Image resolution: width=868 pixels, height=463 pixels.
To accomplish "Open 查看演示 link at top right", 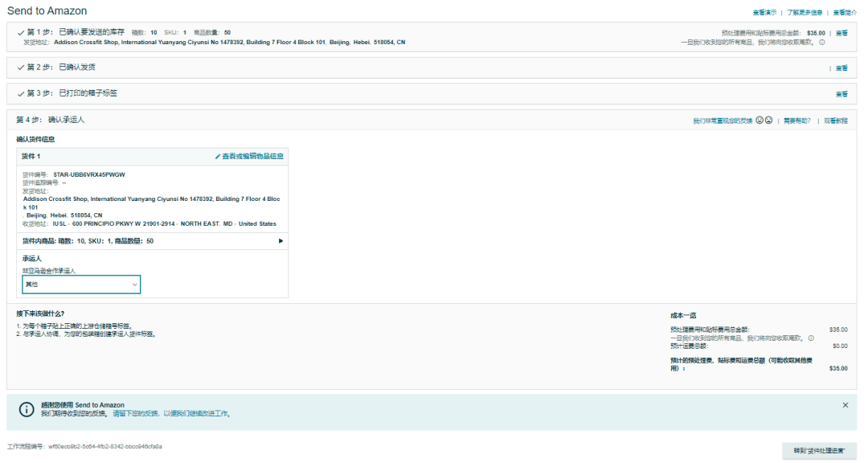I will (764, 13).
